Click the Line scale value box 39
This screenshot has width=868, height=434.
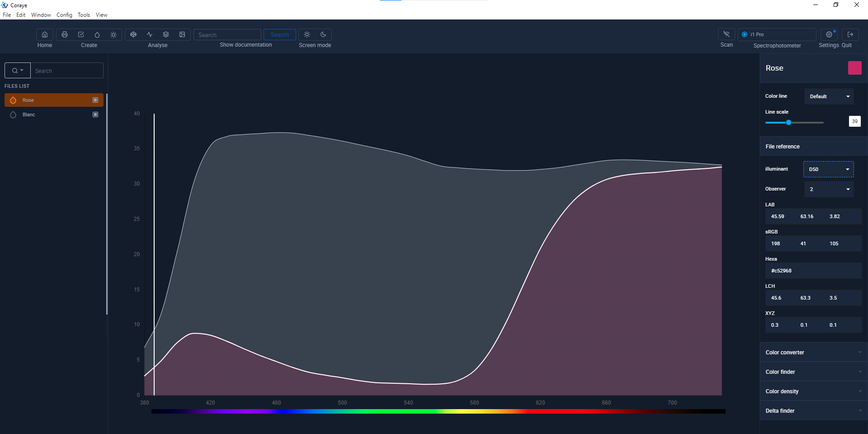[854, 121]
